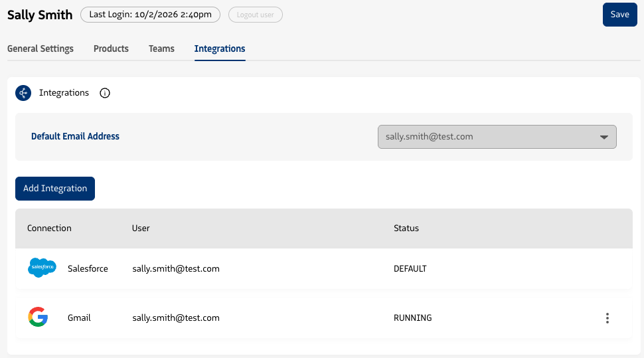Image resolution: width=644 pixels, height=358 pixels.
Task: Click the Gmail row user email
Action: click(176, 317)
